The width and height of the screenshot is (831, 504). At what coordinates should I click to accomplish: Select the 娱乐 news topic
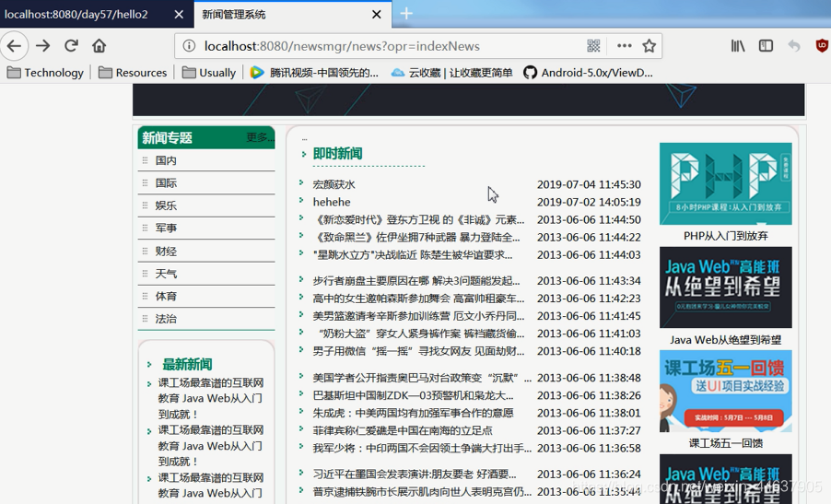tap(166, 205)
